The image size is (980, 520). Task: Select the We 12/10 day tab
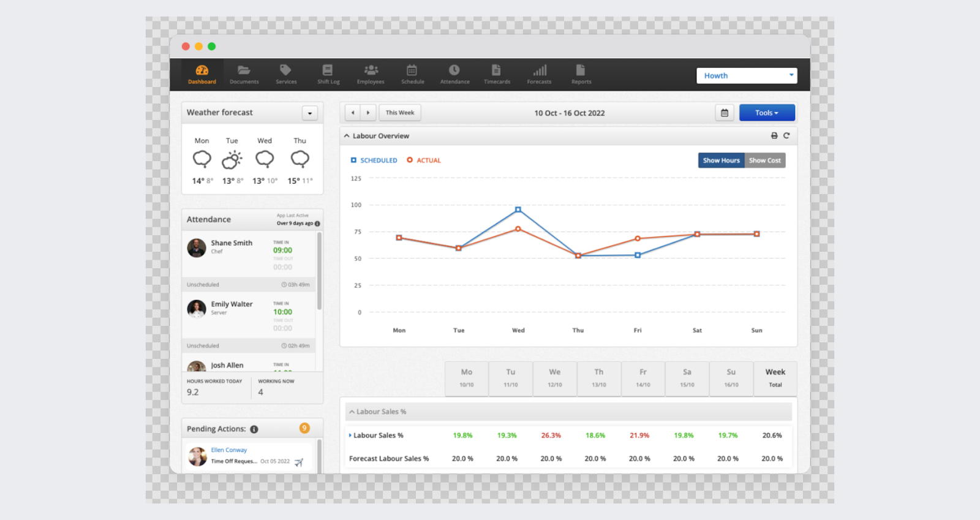[x=555, y=379]
